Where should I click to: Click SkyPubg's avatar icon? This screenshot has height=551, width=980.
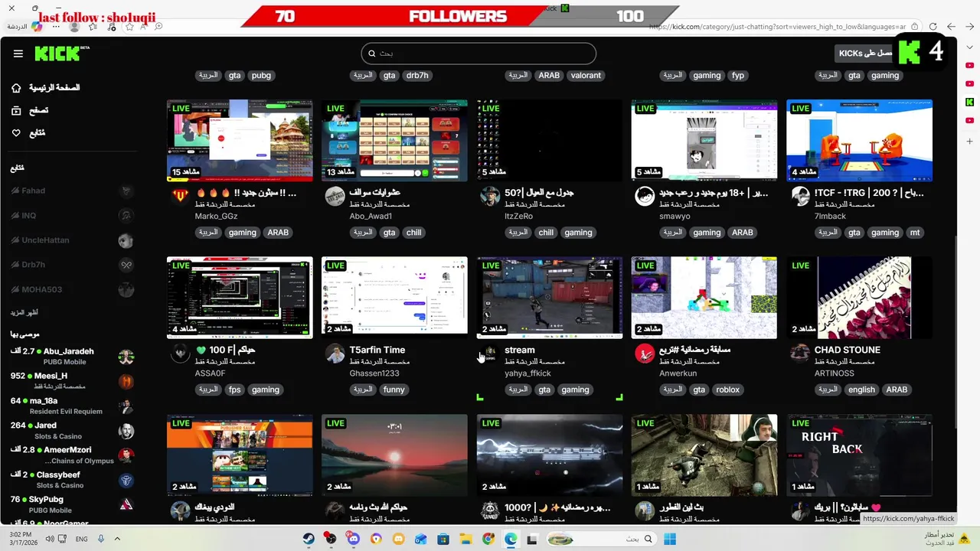[x=126, y=504]
